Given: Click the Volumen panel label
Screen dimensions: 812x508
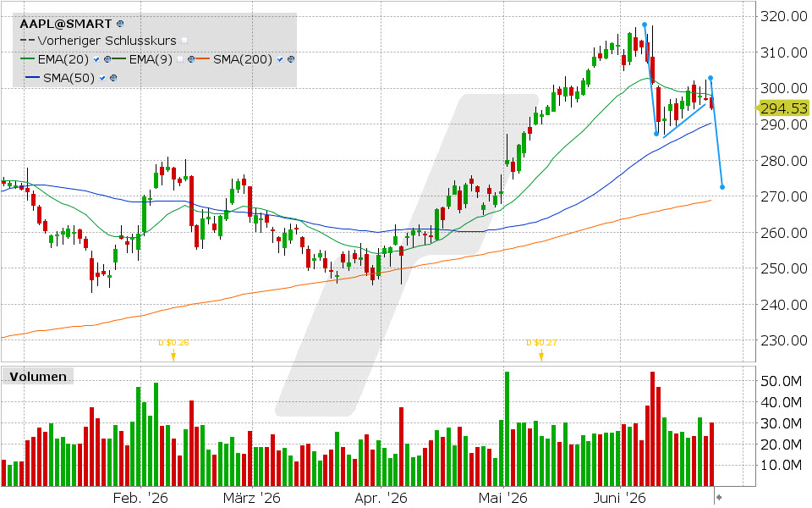Looking at the screenshot, I should click(38, 377).
